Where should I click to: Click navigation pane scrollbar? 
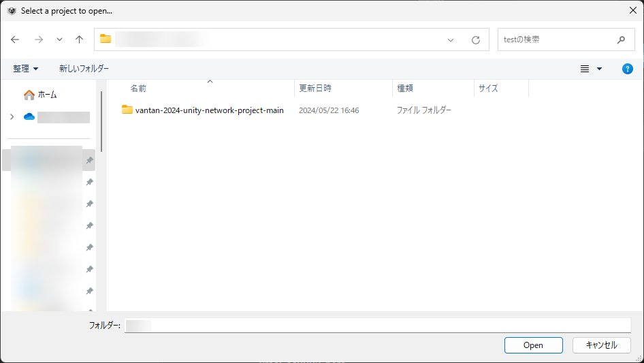(101, 122)
